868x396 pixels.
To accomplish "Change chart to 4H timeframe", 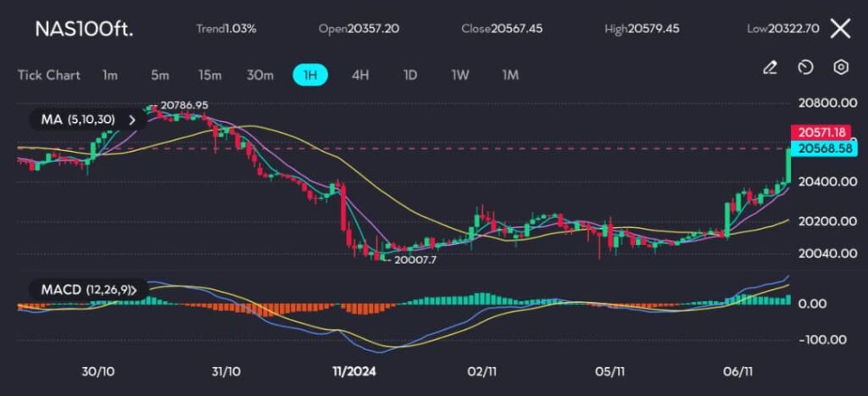I will 360,75.
